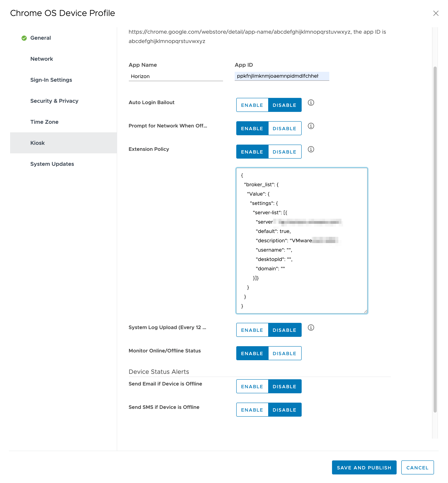
Task: Open info icon for Auto Login Bailout
Action: pyautogui.click(x=311, y=103)
